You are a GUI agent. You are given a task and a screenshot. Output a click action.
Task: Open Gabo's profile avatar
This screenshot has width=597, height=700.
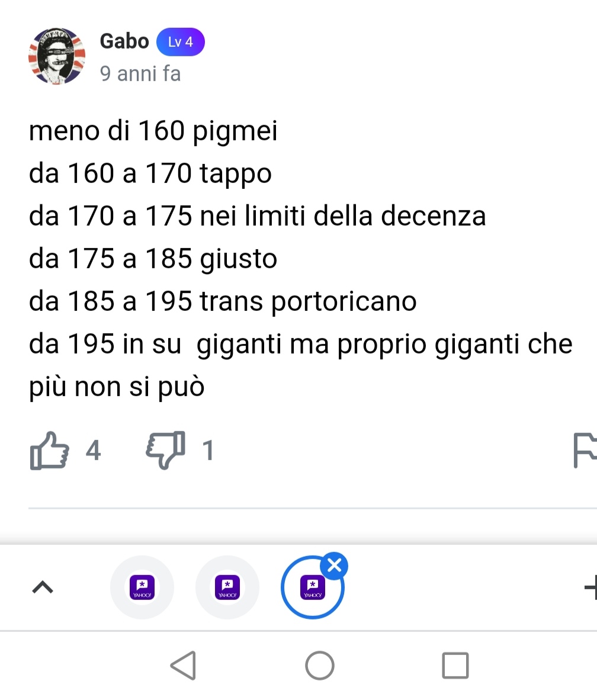coord(57,56)
